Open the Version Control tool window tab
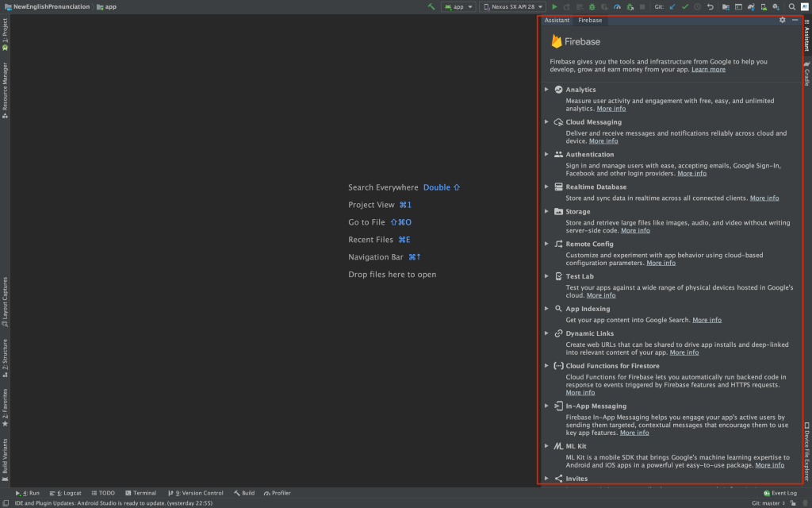812x508 pixels. (x=195, y=493)
